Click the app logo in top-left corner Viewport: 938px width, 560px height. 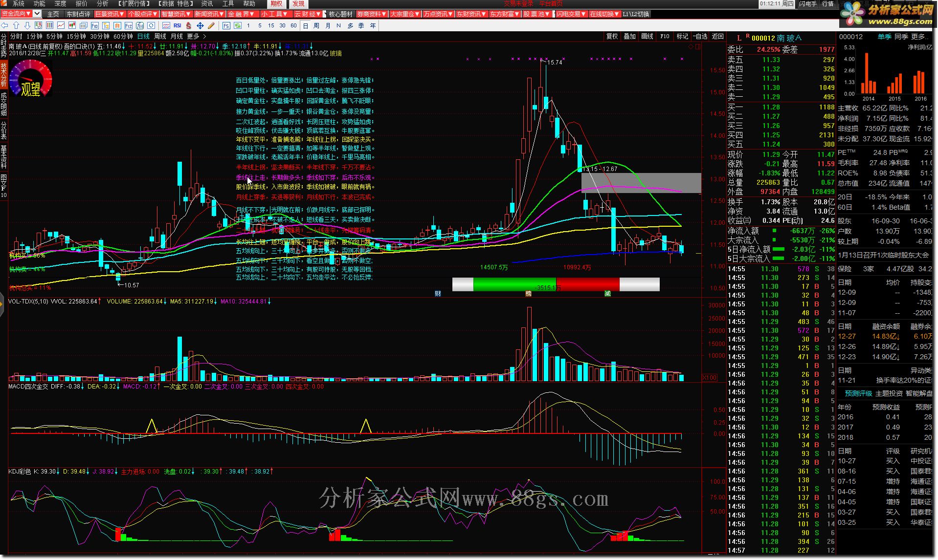(x=3, y=3)
